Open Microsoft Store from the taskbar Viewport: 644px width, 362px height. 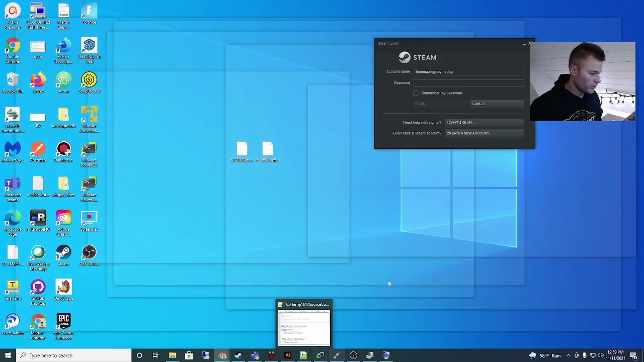(x=189, y=355)
